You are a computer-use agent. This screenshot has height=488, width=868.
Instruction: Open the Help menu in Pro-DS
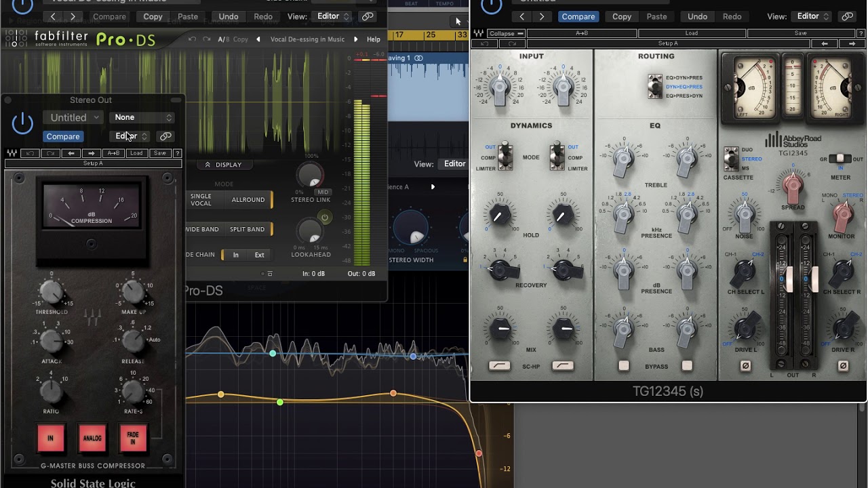click(374, 39)
